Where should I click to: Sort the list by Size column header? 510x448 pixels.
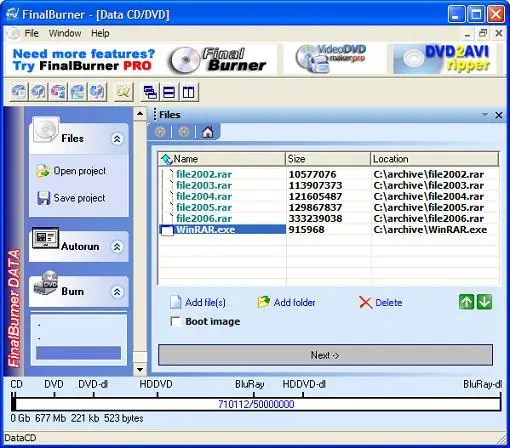coord(328,159)
